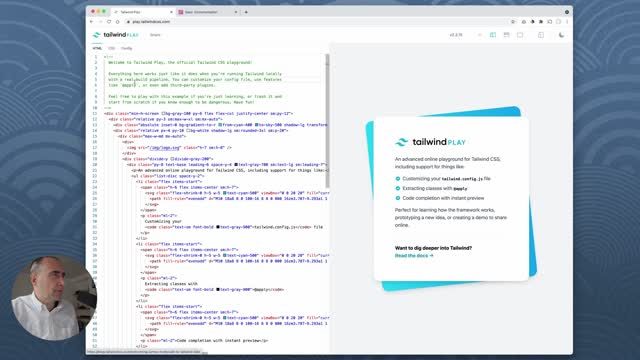Close the second browser tab
The width and height of the screenshot is (640, 360).
click(x=236, y=12)
